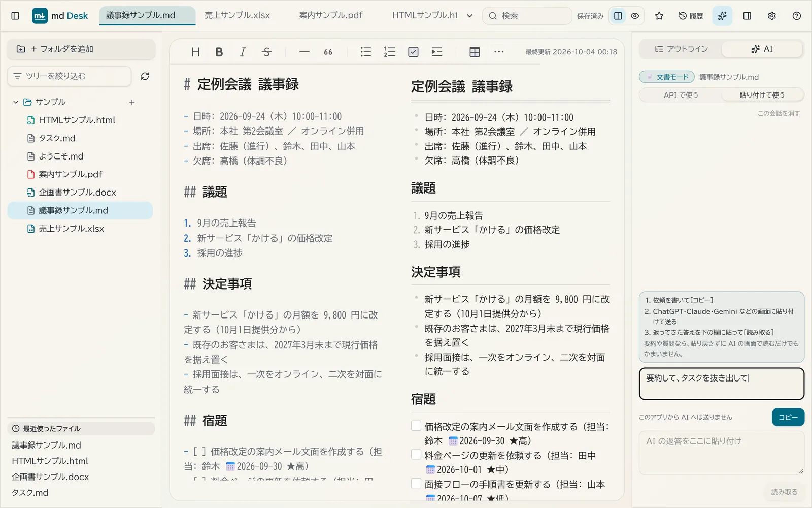The height and width of the screenshot is (508, 812).
Task: Insert a task checkbox item
Action: 413,52
